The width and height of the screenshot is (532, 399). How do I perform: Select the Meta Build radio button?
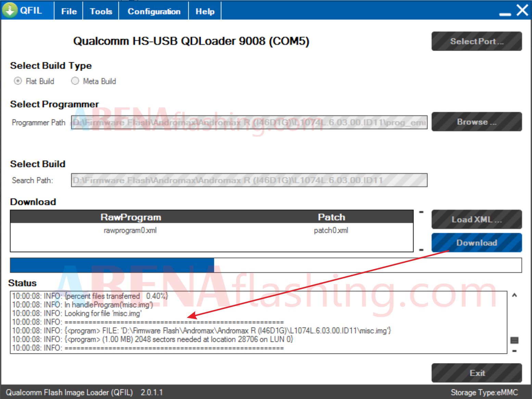pyautogui.click(x=75, y=81)
